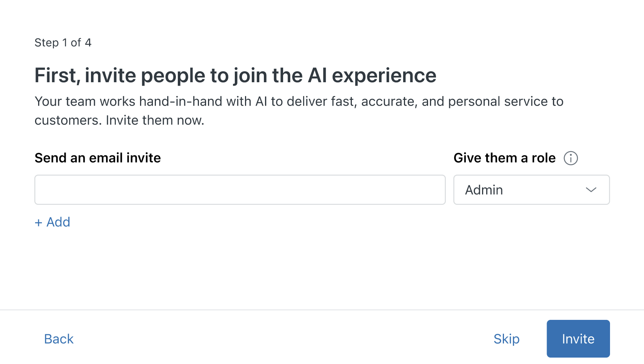Go back using the Back link
The width and height of the screenshot is (644, 364).
pyautogui.click(x=59, y=339)
